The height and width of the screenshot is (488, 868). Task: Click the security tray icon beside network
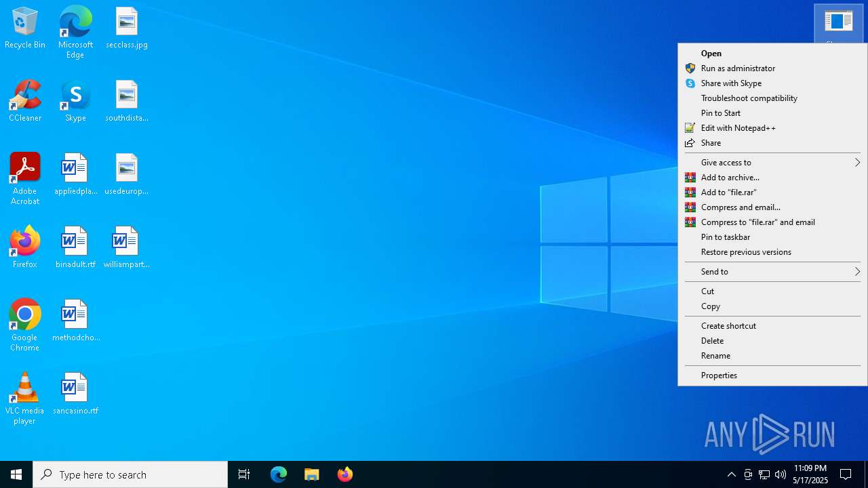click(x=748, y=474)
